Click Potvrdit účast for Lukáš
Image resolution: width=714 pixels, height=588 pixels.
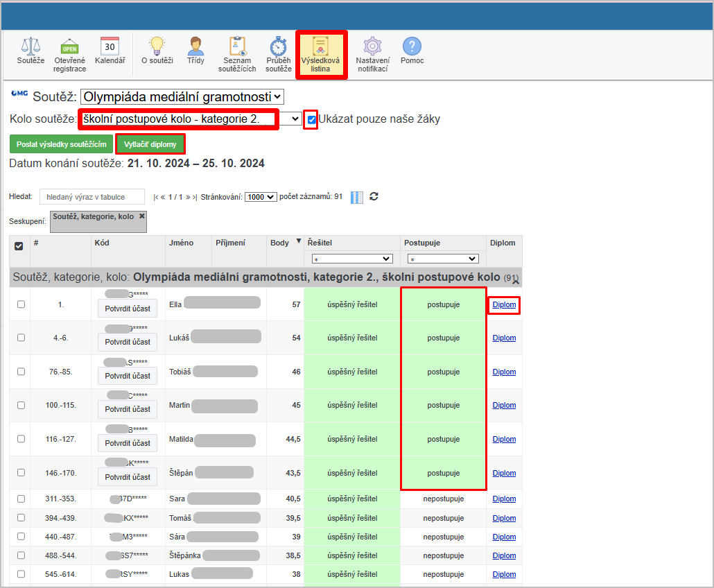(x=128, y=342)
